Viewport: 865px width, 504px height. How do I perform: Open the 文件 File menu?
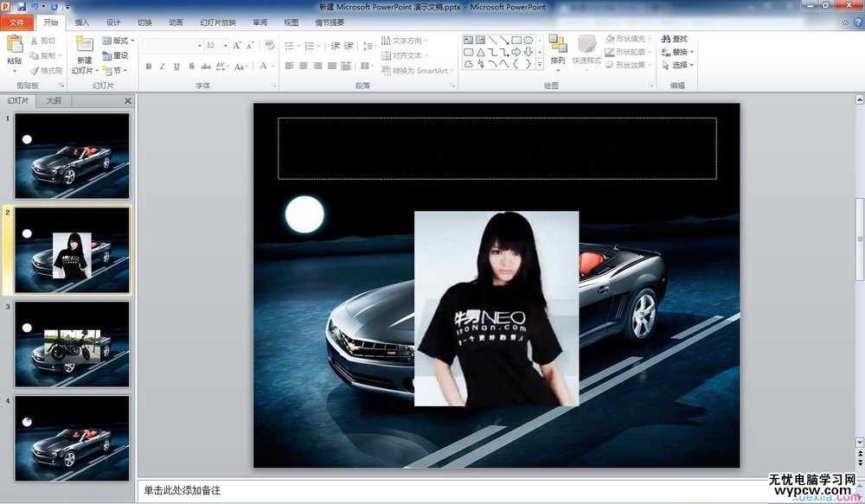point(16,23)
